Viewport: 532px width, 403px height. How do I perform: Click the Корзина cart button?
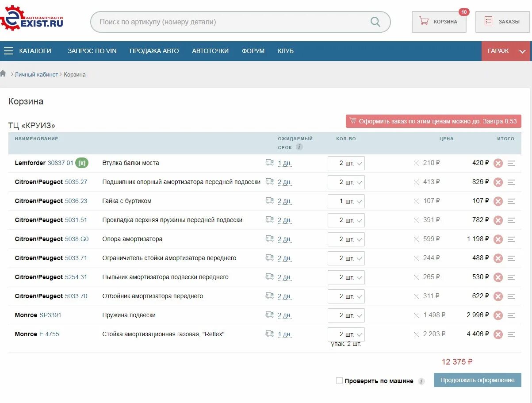439,22
